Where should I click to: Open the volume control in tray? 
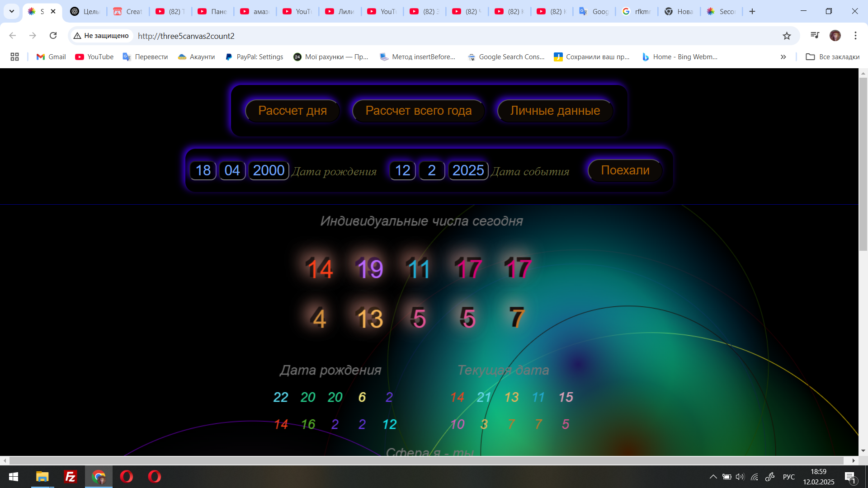coord(740,477)
